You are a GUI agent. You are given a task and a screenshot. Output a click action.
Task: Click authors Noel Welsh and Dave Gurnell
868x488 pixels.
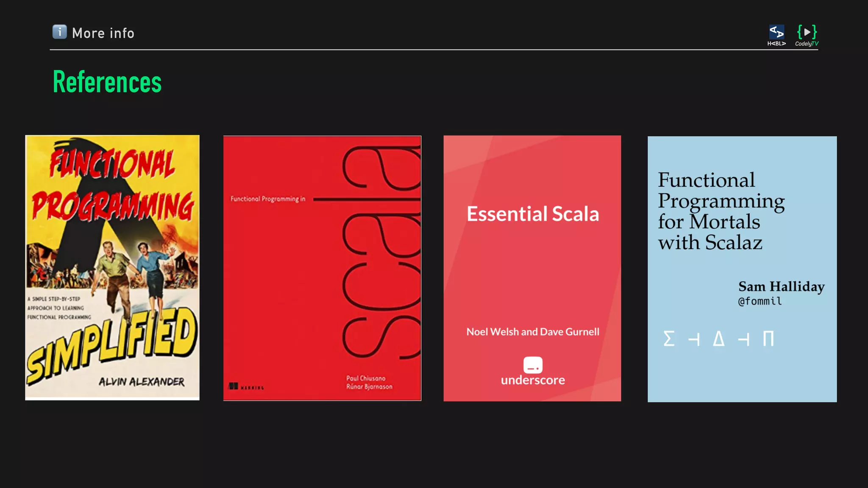(x=533, y=332)
